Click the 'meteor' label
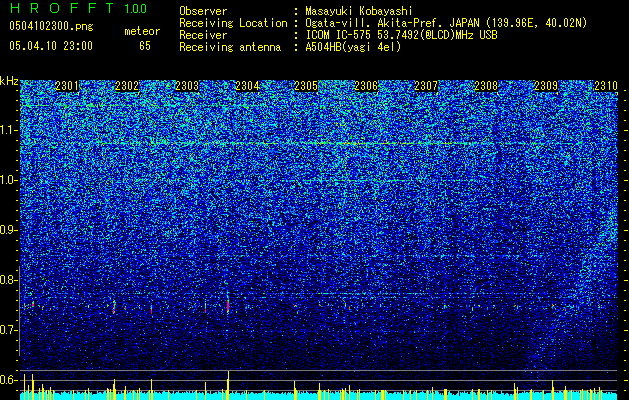Image resolution: width=629 pixels, height=400 pixels. [x=142, y=31]
